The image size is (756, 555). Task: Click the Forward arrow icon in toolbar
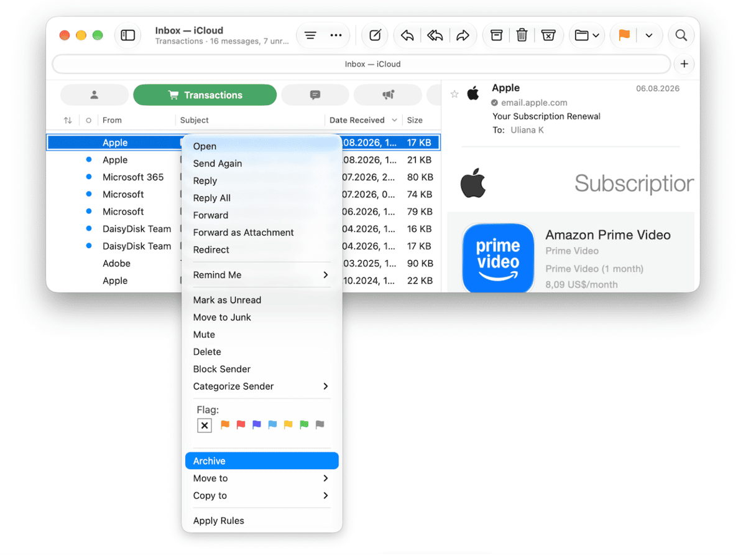coord(463,35)
